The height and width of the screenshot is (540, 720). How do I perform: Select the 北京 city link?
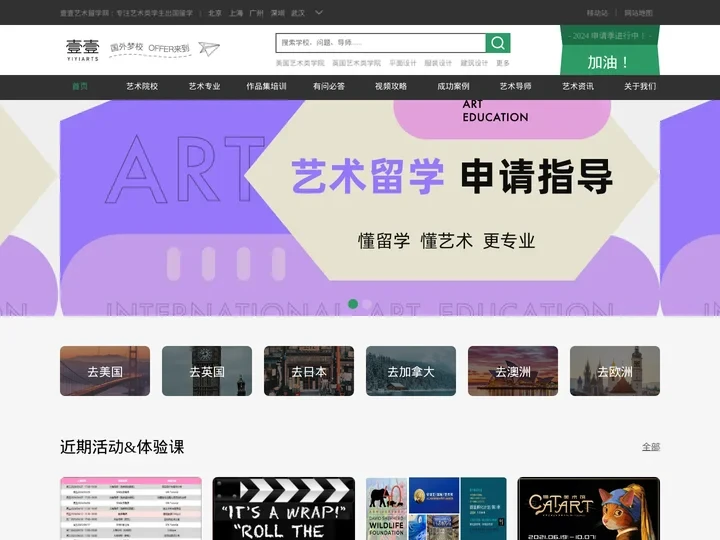pos(215,13)
